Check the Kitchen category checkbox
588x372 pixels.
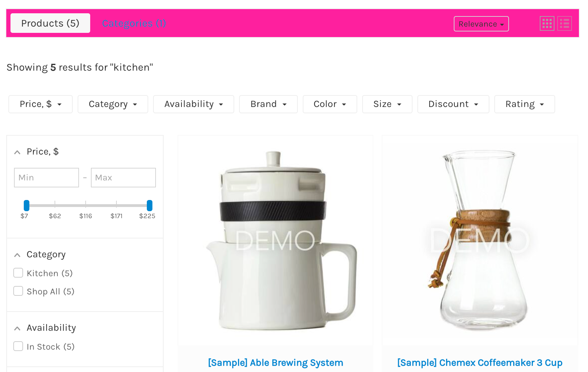tap(18, 273)
